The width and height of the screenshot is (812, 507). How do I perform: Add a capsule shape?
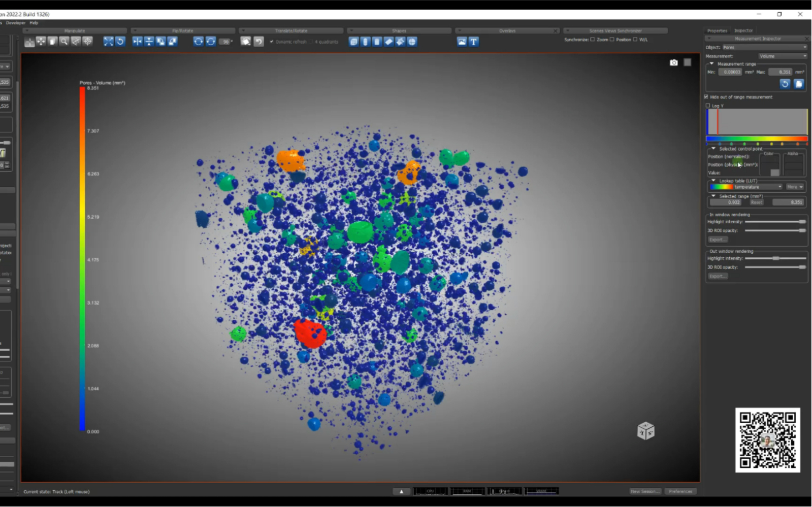pos(366,42)
